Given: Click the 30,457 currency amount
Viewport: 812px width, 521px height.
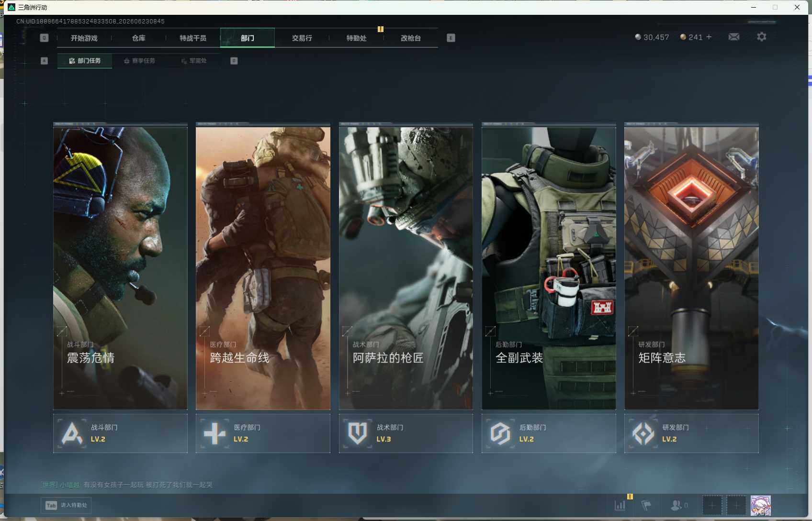Looking at the screenshot, I should pyautogui.click(x=656, y=37).
